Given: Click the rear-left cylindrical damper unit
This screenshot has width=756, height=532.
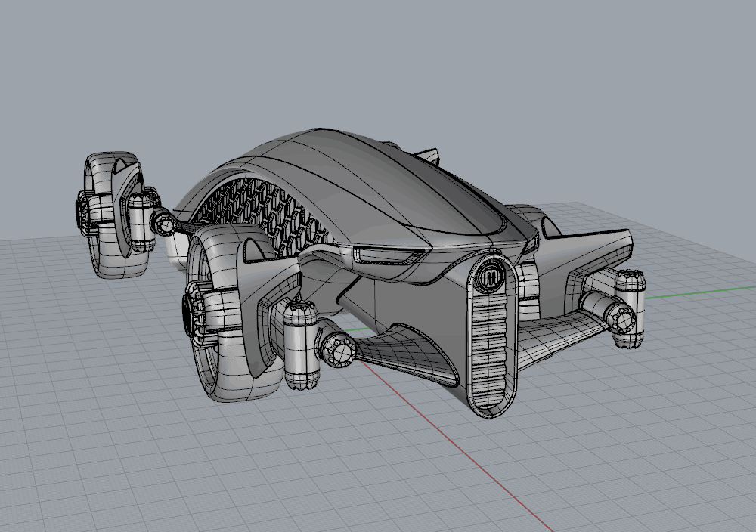Looking at the screenshot, I should click(x=301, y=344).
